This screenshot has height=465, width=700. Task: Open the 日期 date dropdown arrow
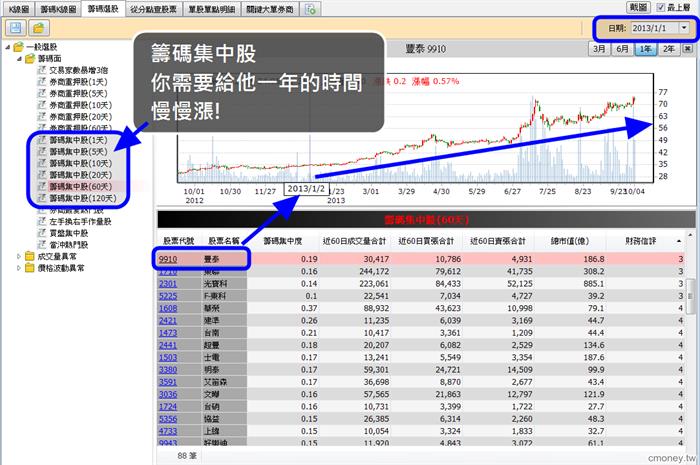684,28
